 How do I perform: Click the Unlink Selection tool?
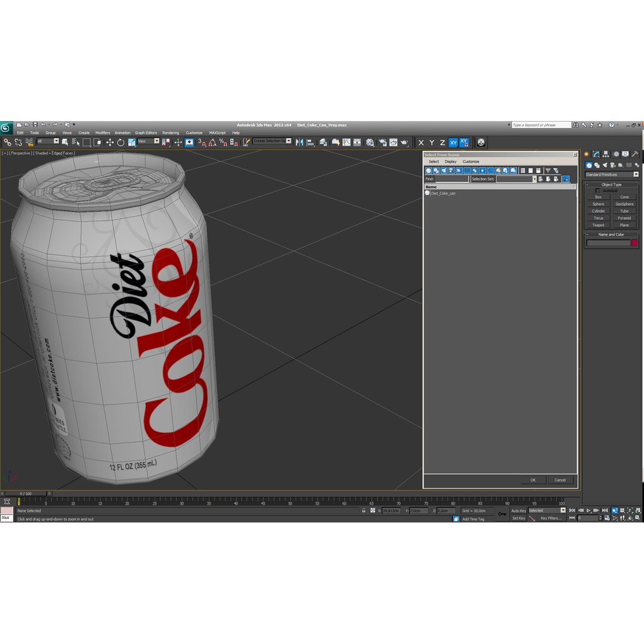18,143
